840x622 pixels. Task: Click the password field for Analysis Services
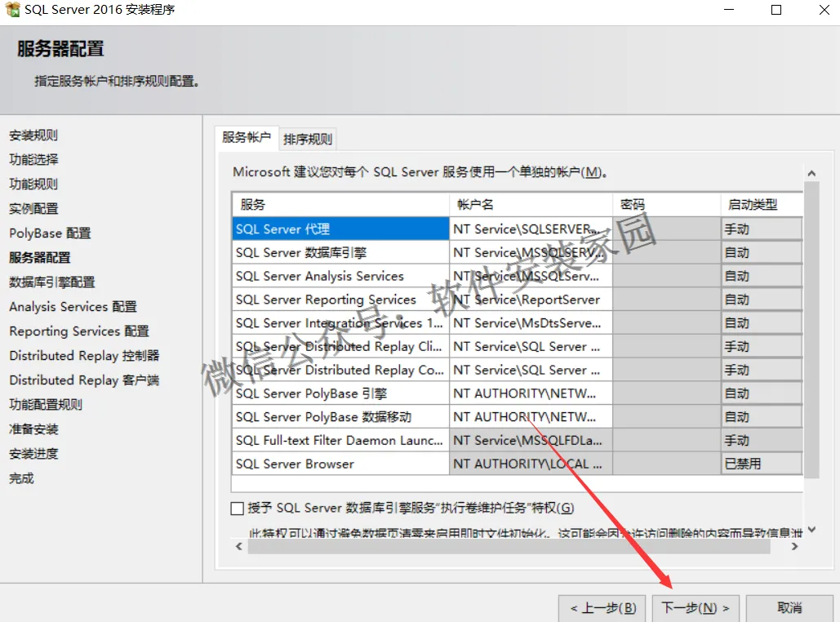(667, 277)
